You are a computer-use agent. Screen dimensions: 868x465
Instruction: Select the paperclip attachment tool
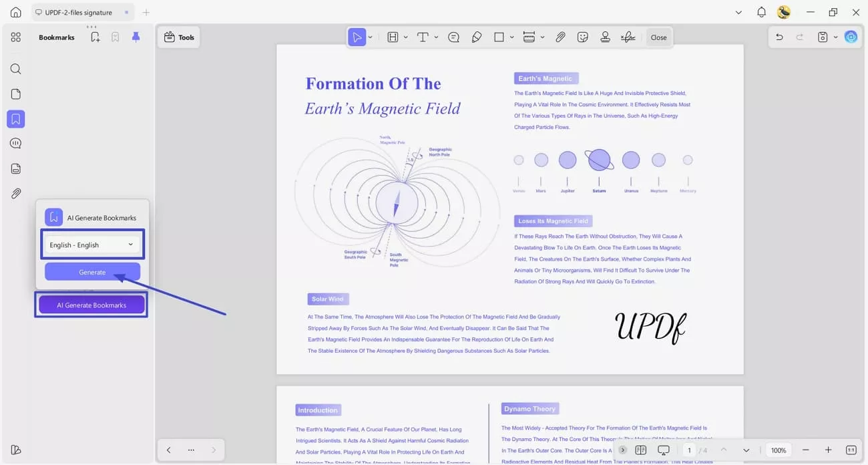(561, 37)
